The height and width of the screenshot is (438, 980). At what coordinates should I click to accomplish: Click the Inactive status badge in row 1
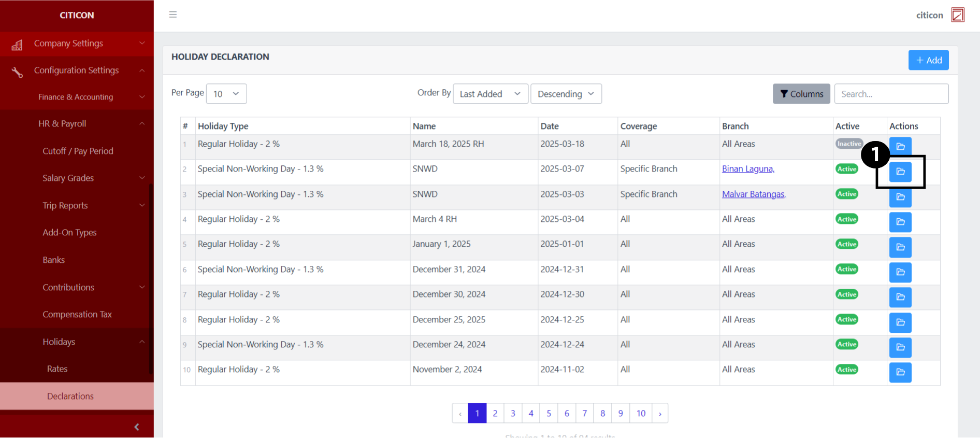(849, 144)
